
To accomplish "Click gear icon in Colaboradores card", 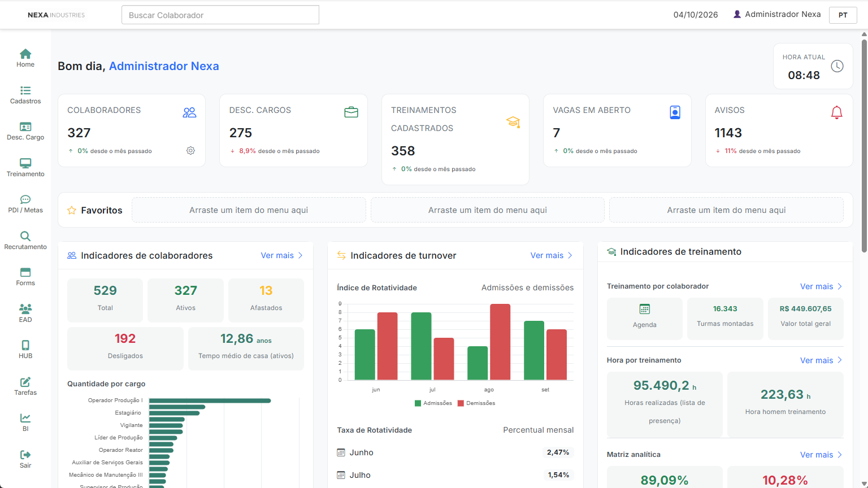I will [190, 151].
